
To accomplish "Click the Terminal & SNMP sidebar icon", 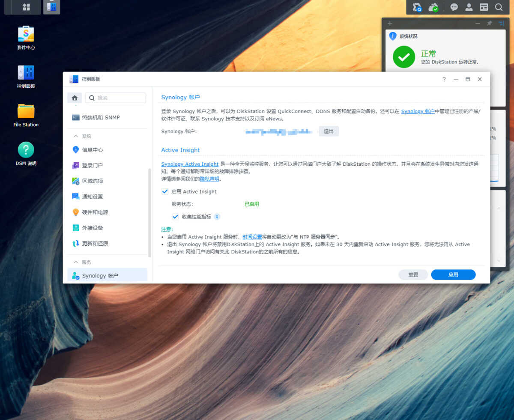I will [x=76, y=117].
